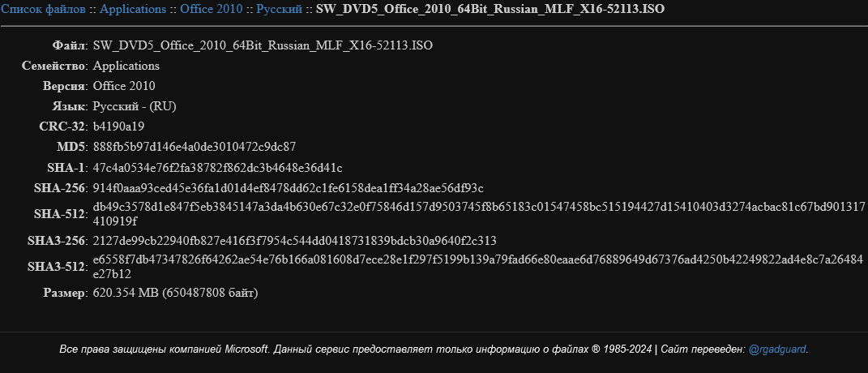Click the SHA-256 hash value
This screenshot has width=868, height=373.
point(289,188)
